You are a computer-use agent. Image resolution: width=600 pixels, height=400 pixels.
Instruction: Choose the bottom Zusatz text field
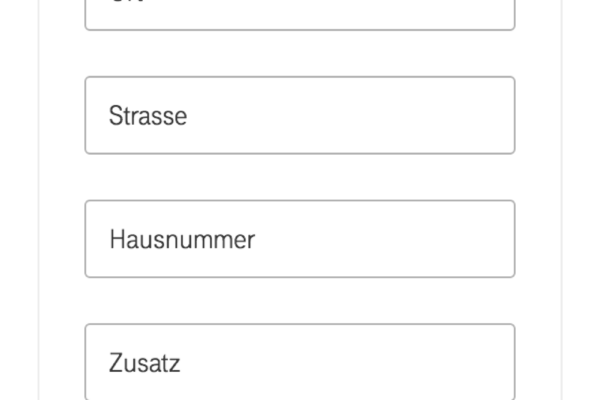pos(300,362)
